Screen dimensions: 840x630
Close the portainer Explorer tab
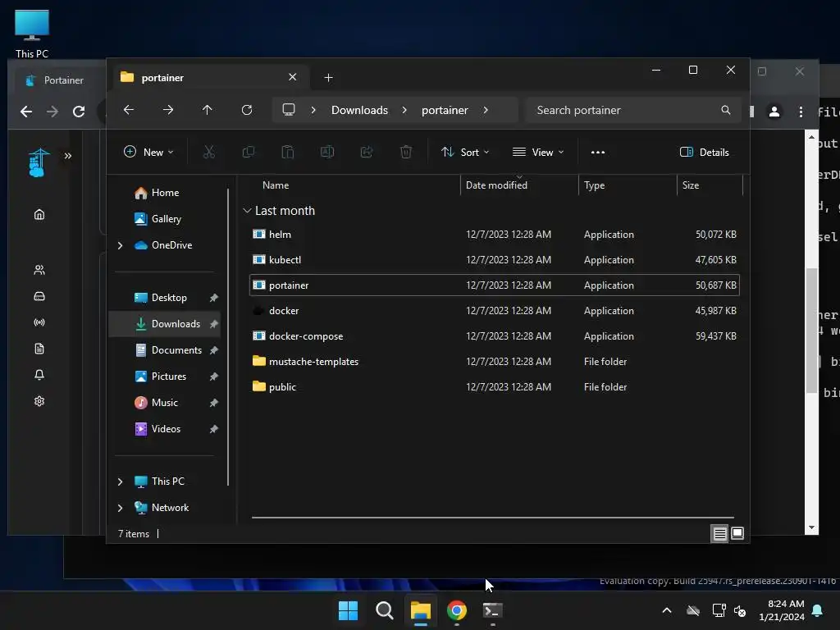293,77
